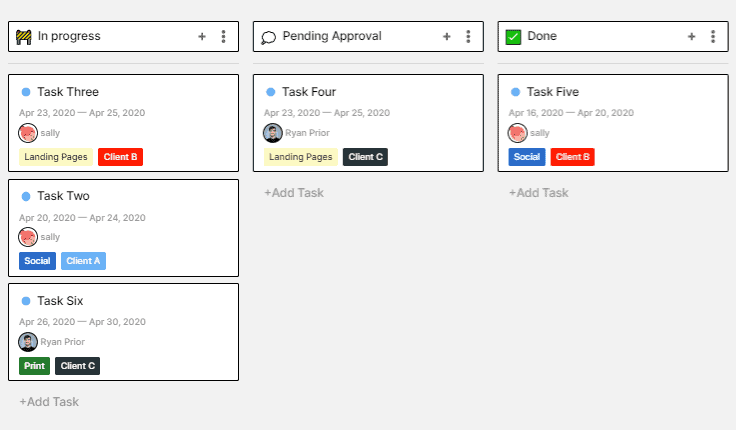Click Add Task under Done column
The width and height of the screenshot is (736, 430).
[539, 193]
